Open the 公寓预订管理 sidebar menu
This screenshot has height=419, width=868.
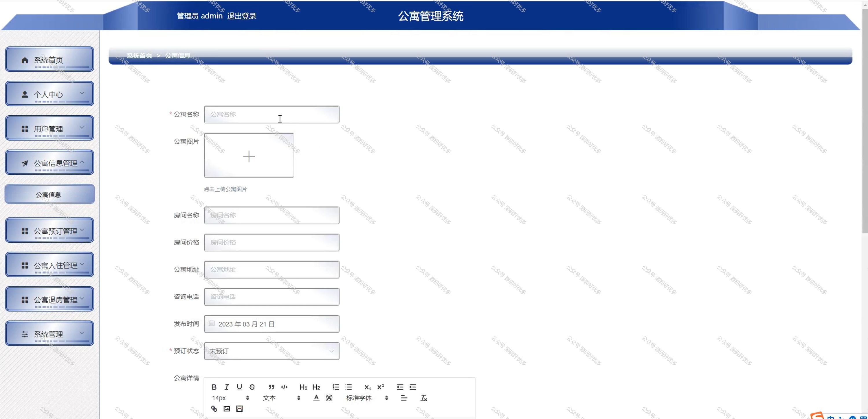(49, 230)
